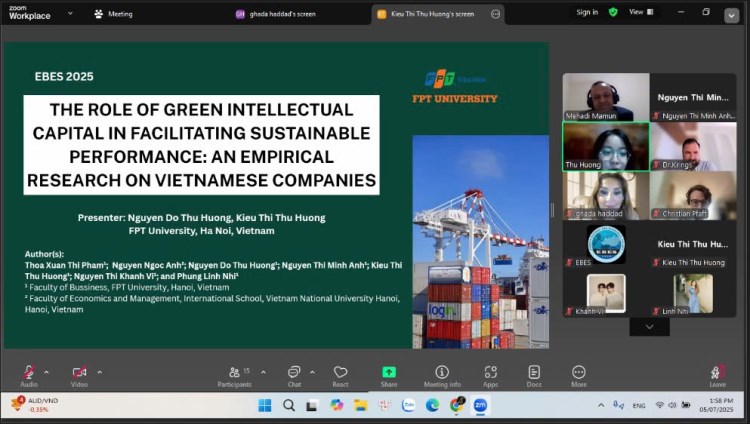
Task: Select the EBES participant tile
Action: click(606, 245)
